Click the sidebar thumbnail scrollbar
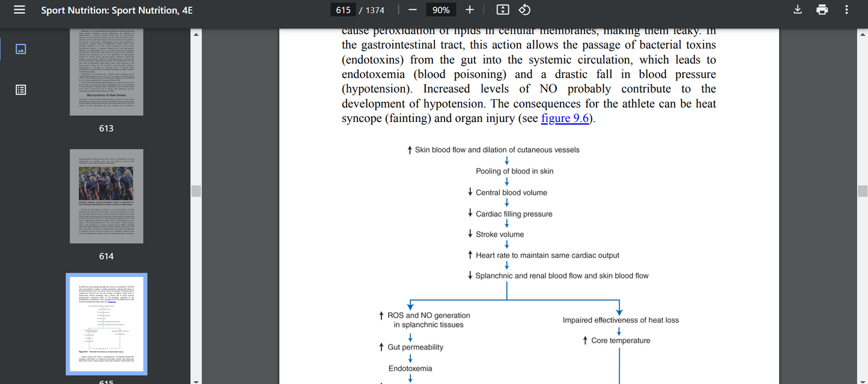868x384 pixels. pyautogui.click(x=195, y=191)
